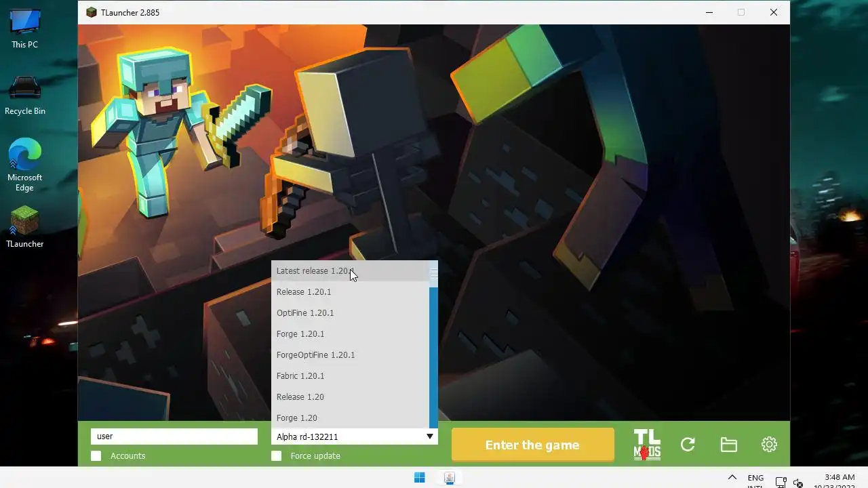The image size is (868, 488).
Task: Open the TL Mods icon
Action: pos(647,445)
